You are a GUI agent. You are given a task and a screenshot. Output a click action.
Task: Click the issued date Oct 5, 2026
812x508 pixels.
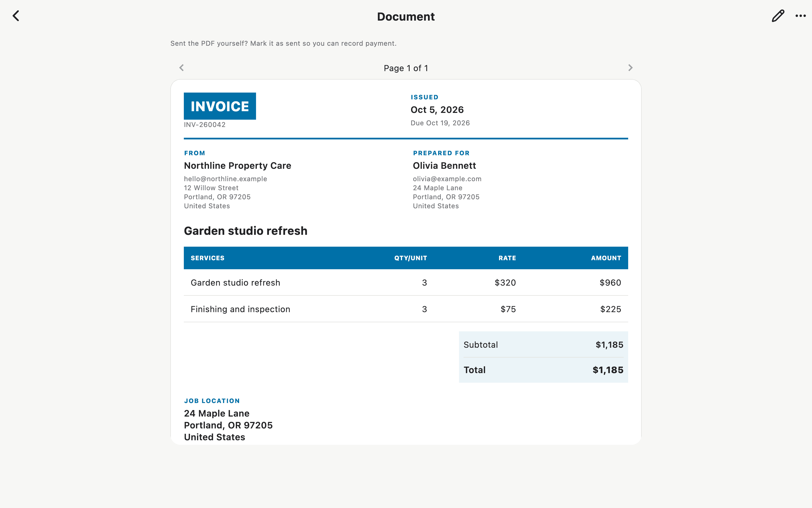click(x=437, y=110)
